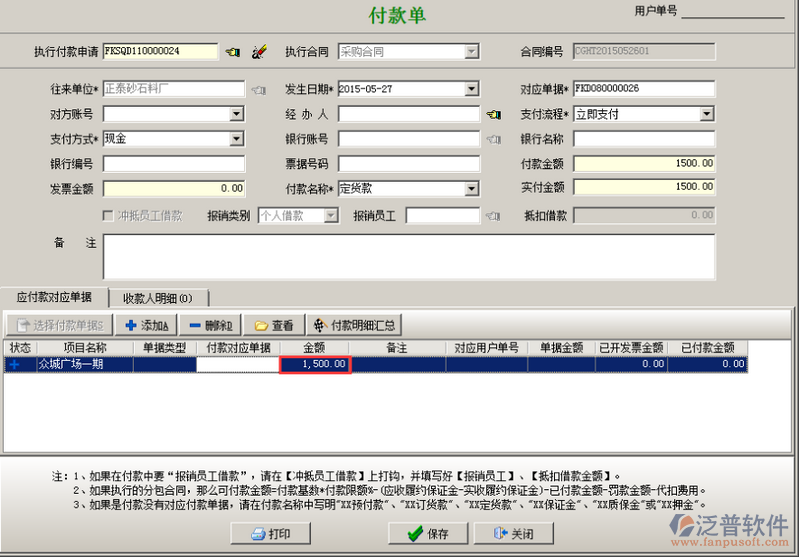This screenshot has height=558, width=799.
Task: Open the 执行合同 dropdown
Action: 472,51
